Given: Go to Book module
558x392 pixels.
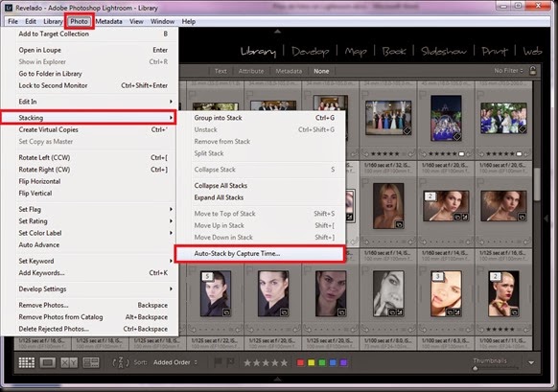Looking at the screenshot, I should [x=394, y=52].
